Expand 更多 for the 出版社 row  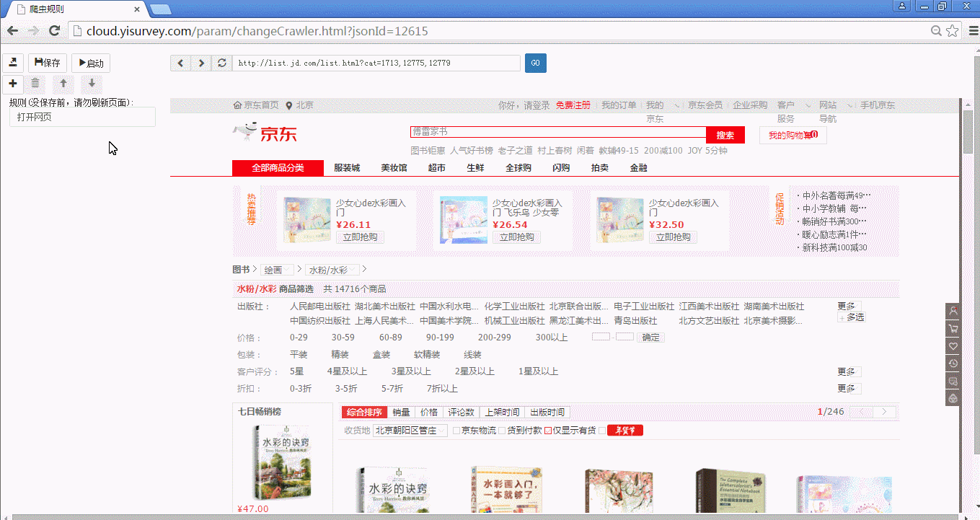[849, 306]
